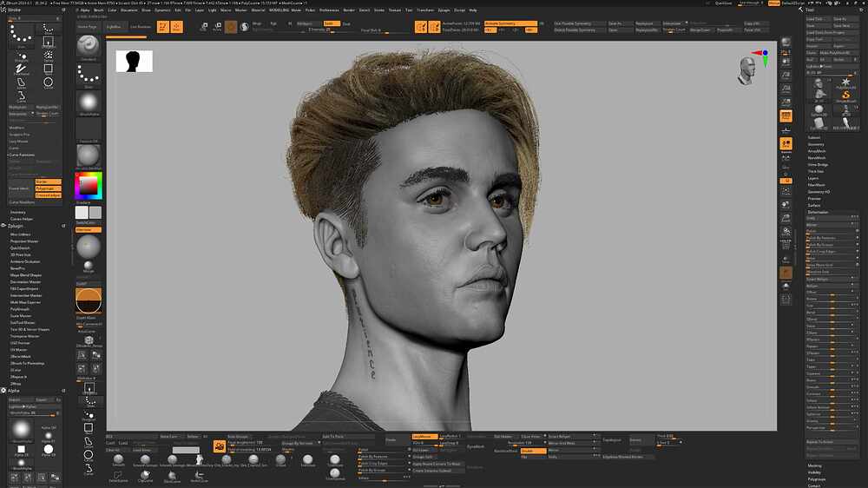Viewport: 868px width, 488px height.
Task: Select the Sphere3D tool thumbnail
Action: point(819,109)
